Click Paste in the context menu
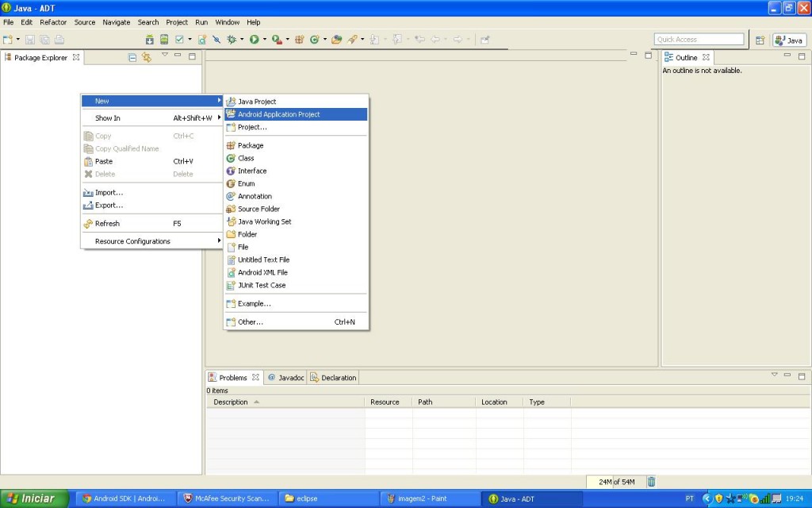 tap(151, 161)
